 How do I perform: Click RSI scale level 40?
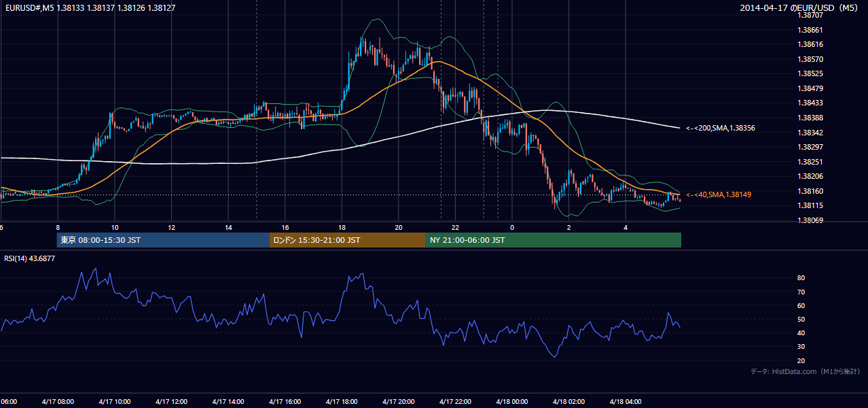pyautogui.click(x=801, y=333)
